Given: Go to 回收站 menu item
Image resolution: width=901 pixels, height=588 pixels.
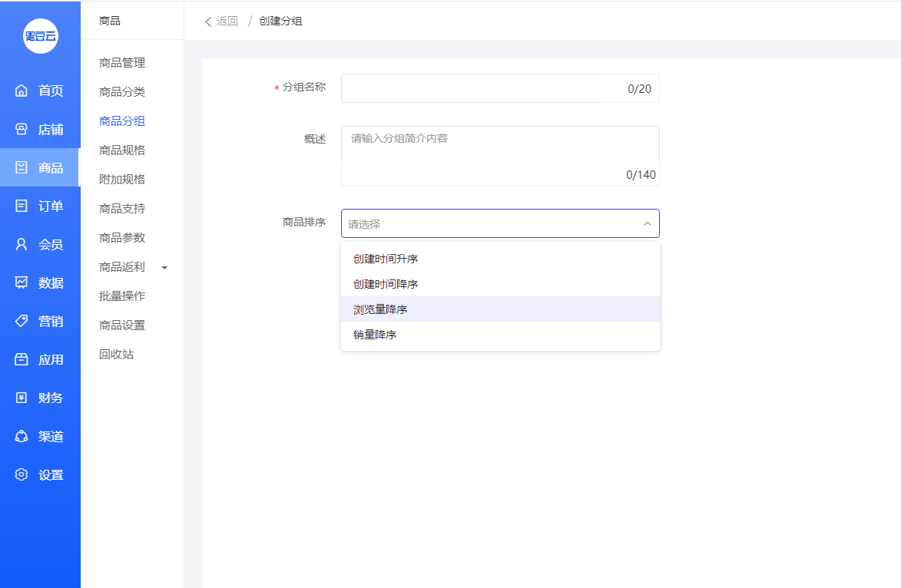Looking at the screenshot, I should pos(117,354).
